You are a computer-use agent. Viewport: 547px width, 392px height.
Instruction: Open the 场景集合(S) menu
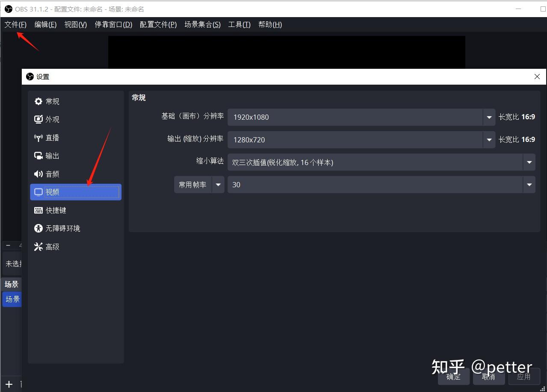pos(202,24)
